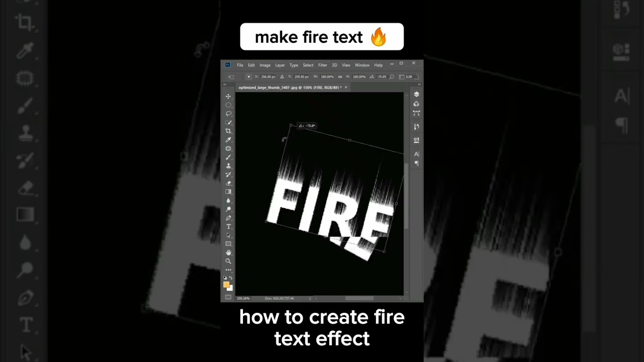Select the Pen tool
This screenshot has width=644, height=362.
click(228, 218)
